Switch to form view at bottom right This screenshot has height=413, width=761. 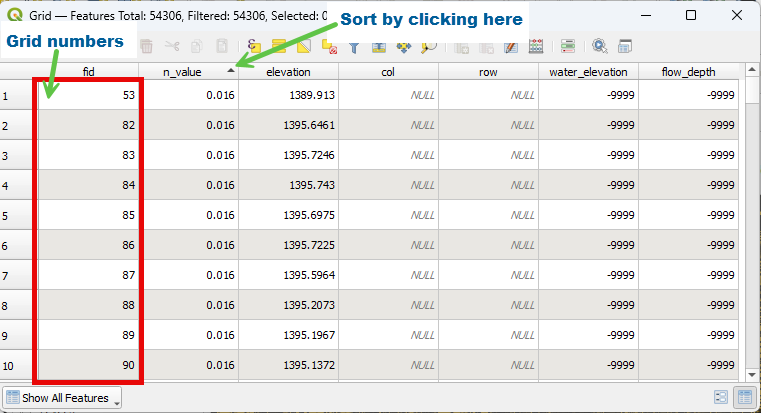[x=721, y=398]
